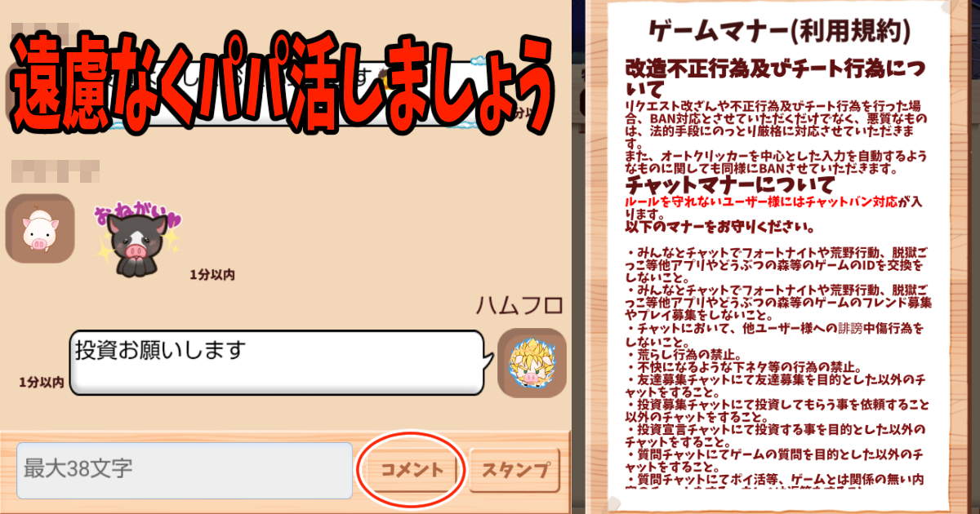Click the 1分以内 timestamp under the sticker
980x514 pixels.
point(212,275)
